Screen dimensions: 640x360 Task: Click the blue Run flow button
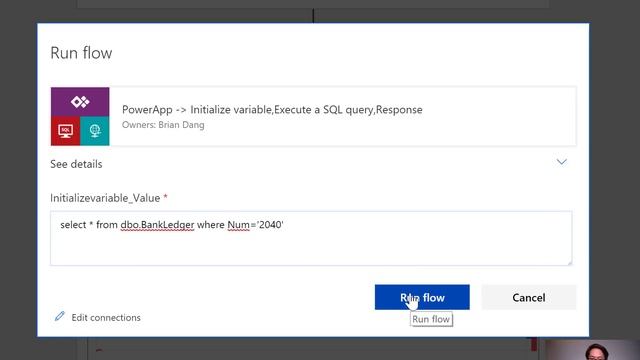coord(422,297)
